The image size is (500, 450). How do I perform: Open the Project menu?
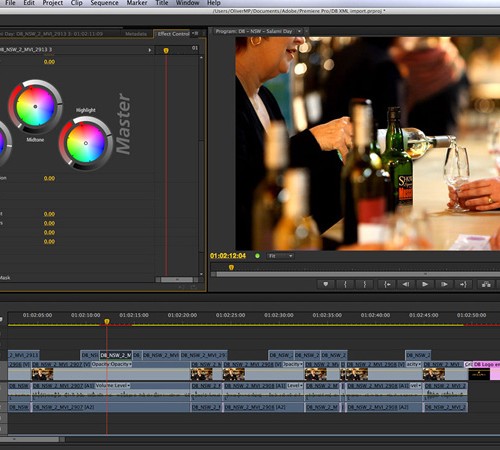53,3
